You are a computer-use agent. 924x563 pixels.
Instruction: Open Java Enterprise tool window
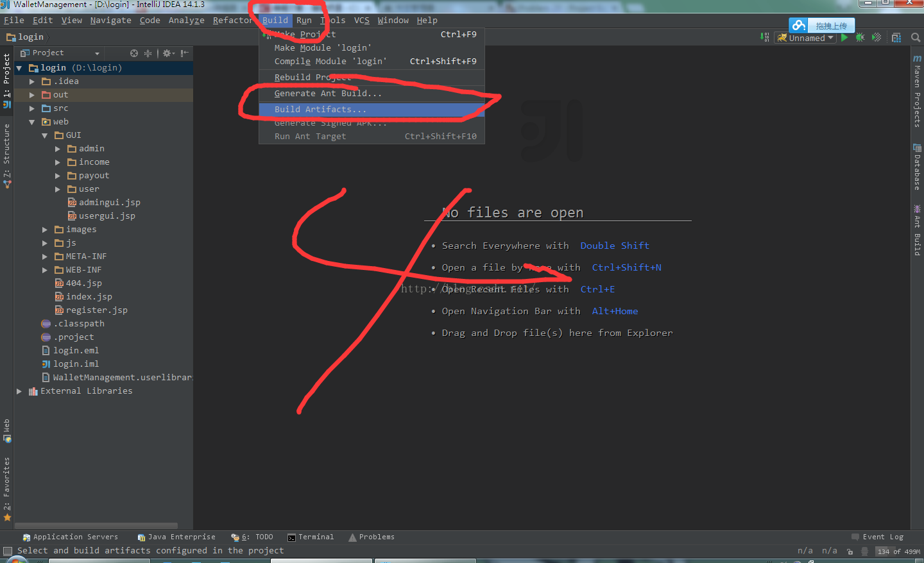coord(176,537)
